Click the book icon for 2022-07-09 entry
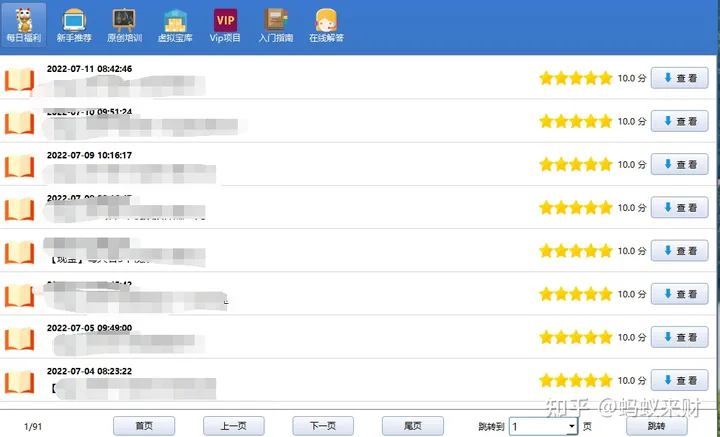 (x=19, y=165)
